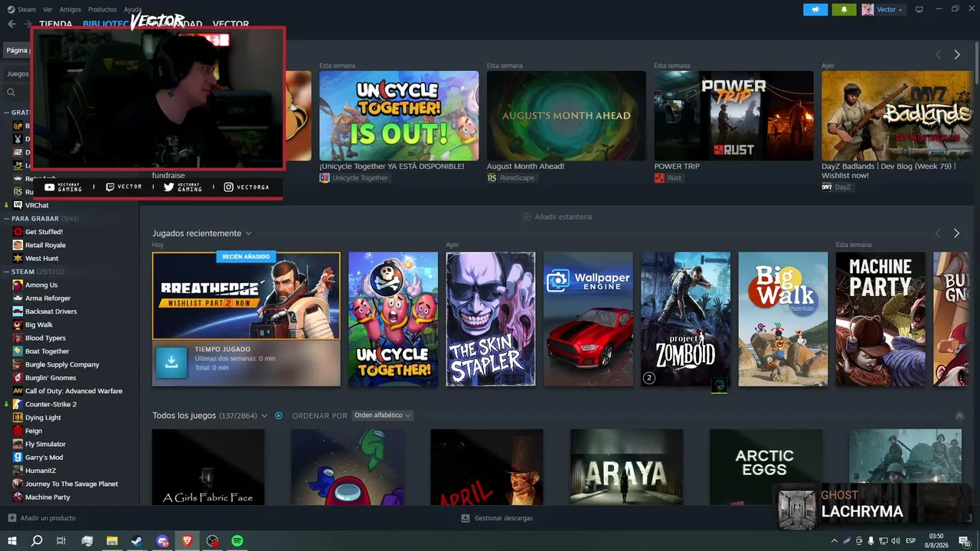Open the Orden alfabético sort dropdown
This screenshot has height=551, width=980.
[382, 416]
